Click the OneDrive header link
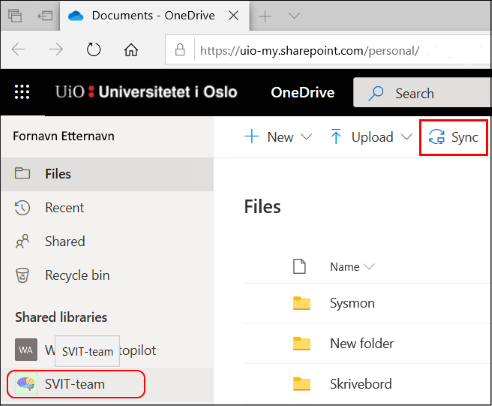This screenshot has width=492, height=406. [x=302, y=92]
